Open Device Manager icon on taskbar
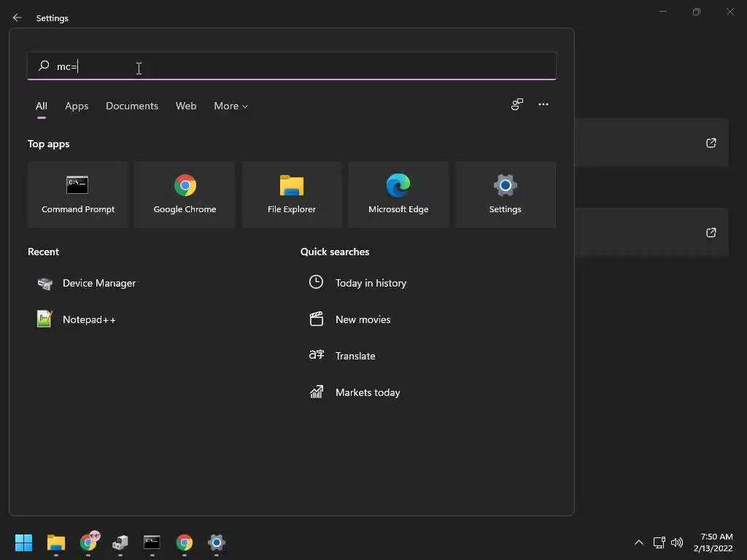Viewport: 747px width, 560px height. point(120,542)
